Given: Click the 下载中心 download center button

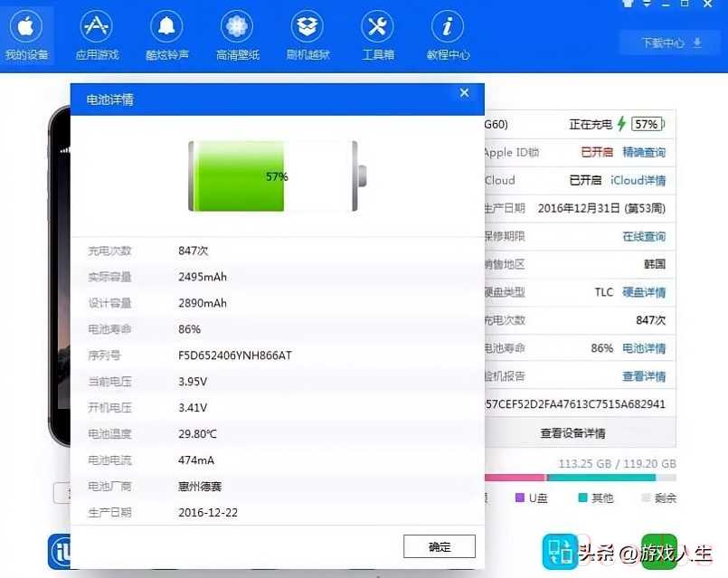Looking at the screenshot, I should pyautogui.click(x=671, y=43).
